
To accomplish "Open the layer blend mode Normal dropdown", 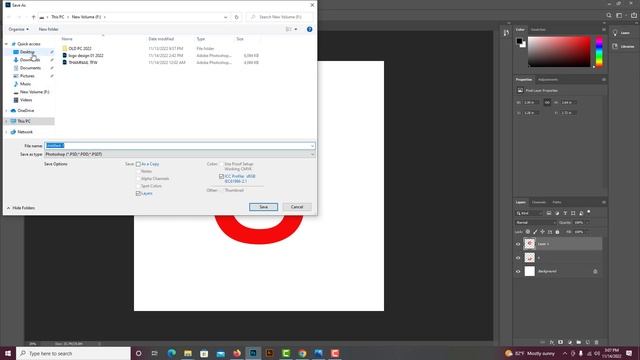I will (535, 222).
